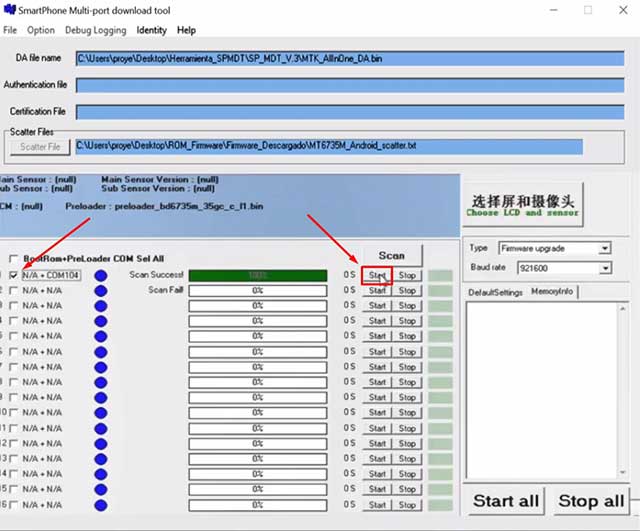Switch to the DefaultSettings tab
Screen dimensions: 640x531
coord(495,292)
